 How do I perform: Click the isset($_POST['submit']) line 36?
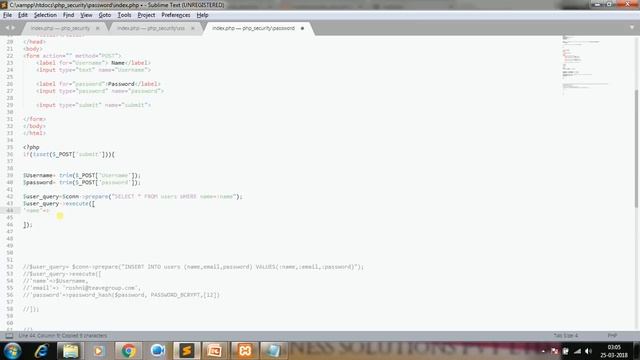tap(69, 154)
